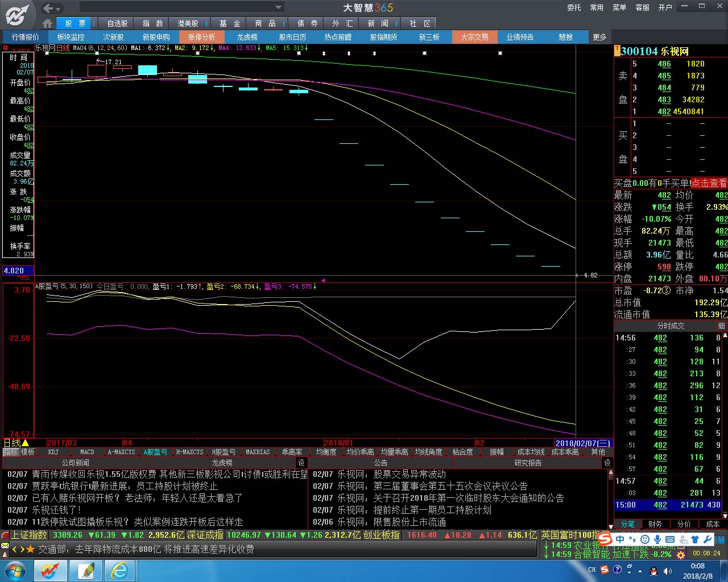
Task: Click 开户 in the title bar
Action: click(665, 7)
